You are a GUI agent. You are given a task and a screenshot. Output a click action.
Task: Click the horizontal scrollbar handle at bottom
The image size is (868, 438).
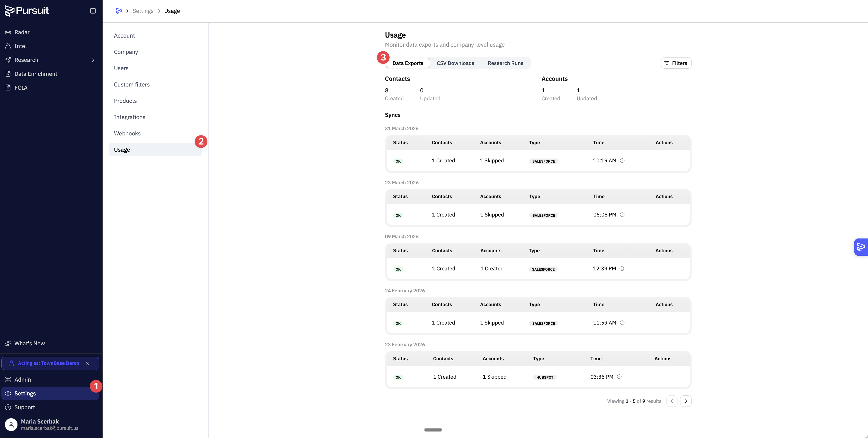433,430
